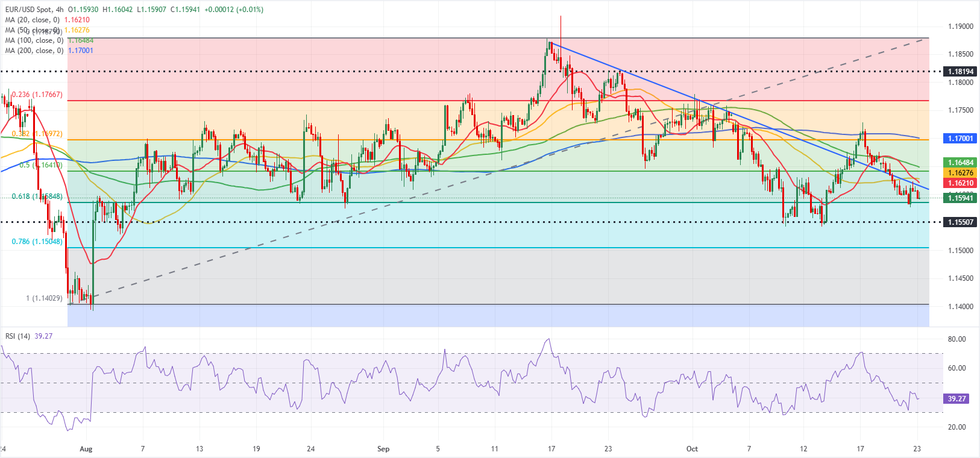The height and width of the screenshot is (458, 980).
Task: Click the blue 1.17001 price tag
Action: [960, 139]
